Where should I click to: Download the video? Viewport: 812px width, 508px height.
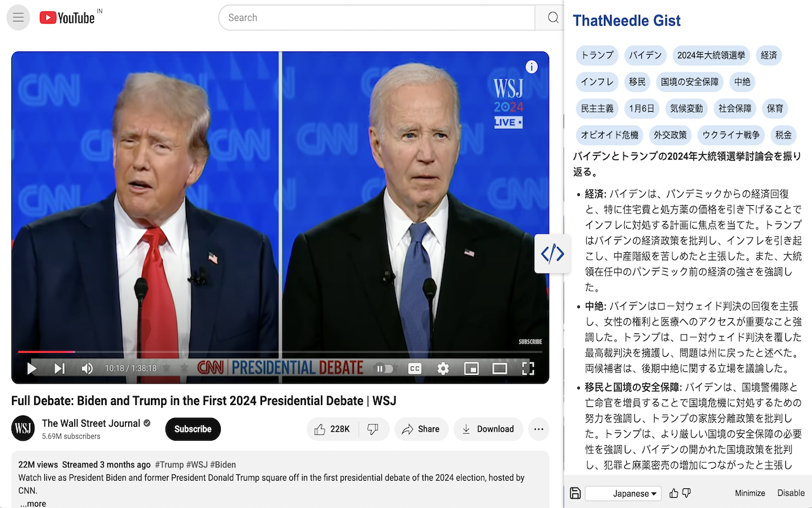(x=488, y=429)
